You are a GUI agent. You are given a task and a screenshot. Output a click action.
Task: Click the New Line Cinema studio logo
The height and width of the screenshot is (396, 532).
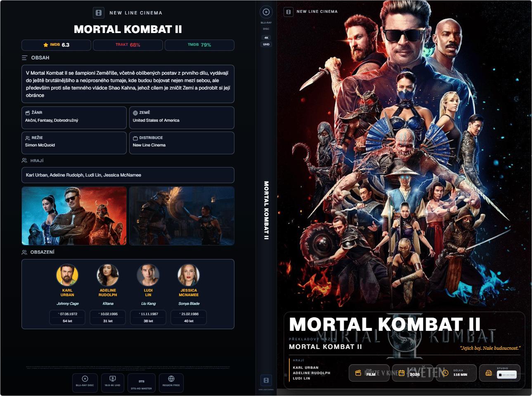click(x=507, y=375)
